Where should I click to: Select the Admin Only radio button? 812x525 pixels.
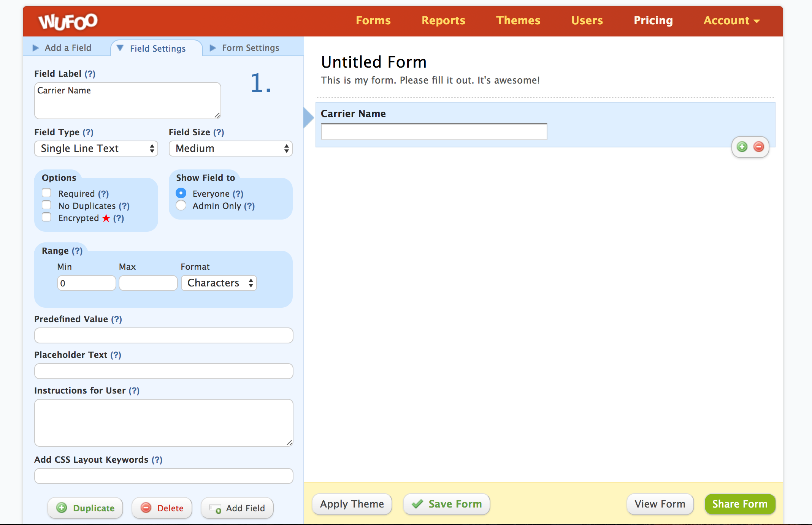tap(181, 205)
